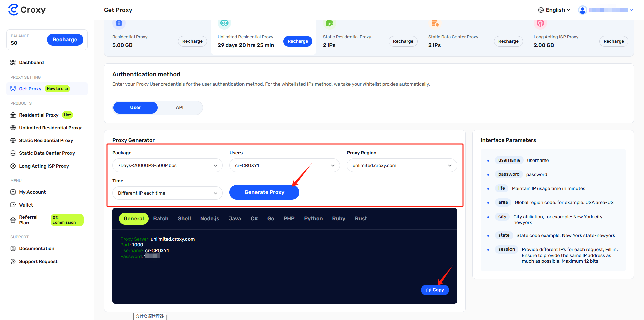Viewport: 644px width, 320px height.
Task: Click the username parameter tag
Action: 509,160
